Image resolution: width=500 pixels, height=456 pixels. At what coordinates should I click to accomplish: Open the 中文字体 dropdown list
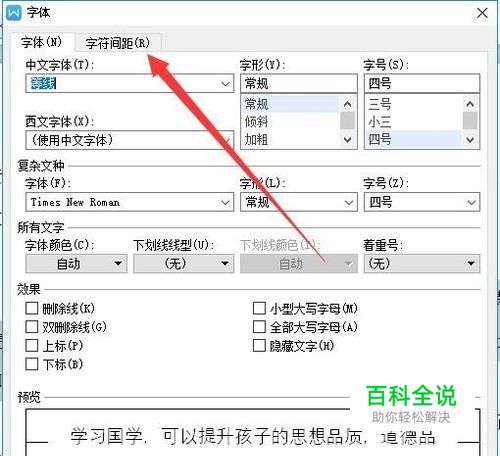click(x=226, y=84)
